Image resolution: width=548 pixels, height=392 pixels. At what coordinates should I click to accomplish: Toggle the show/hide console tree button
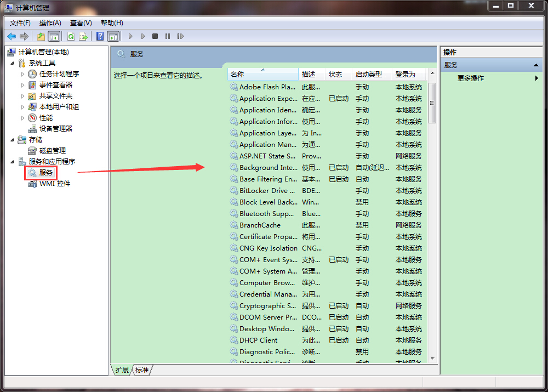click(54, 37)
